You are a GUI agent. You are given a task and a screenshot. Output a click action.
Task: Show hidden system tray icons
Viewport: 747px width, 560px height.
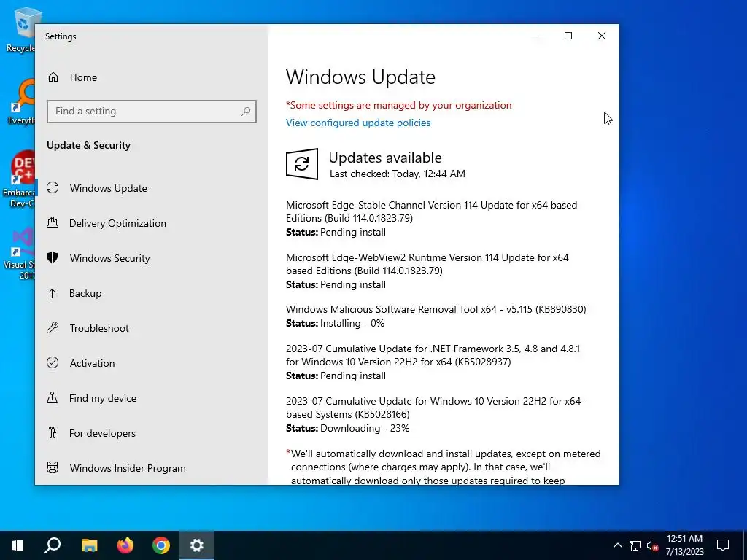tap(617, 545)
